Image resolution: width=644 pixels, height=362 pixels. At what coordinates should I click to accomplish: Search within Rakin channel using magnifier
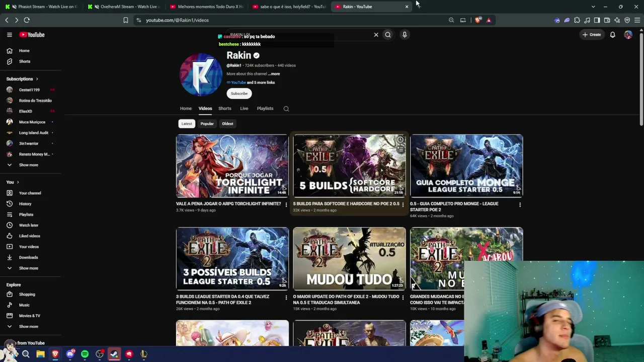tap(286, 109)
